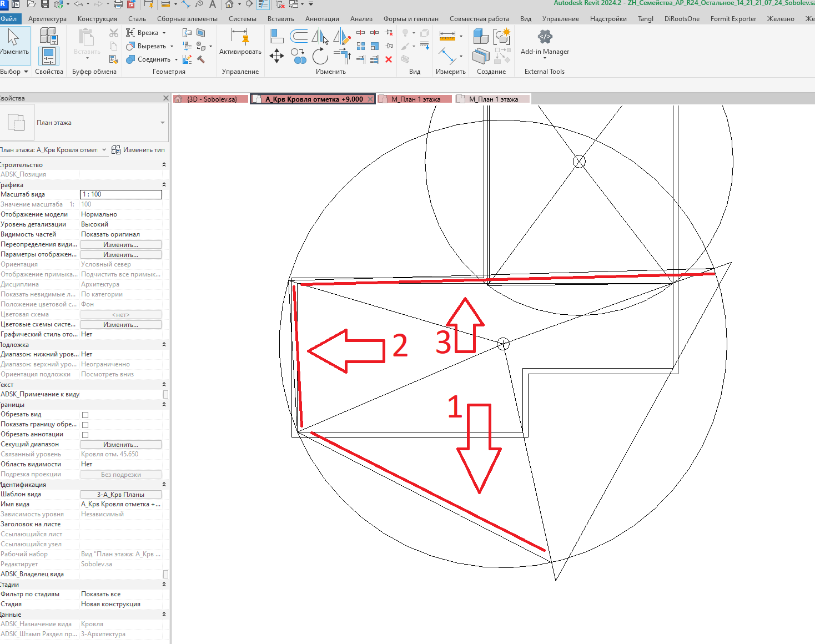Open the 'DiRootsOne' ribbon tab
This screenshot has width=815, height=644.
point(682,19)
